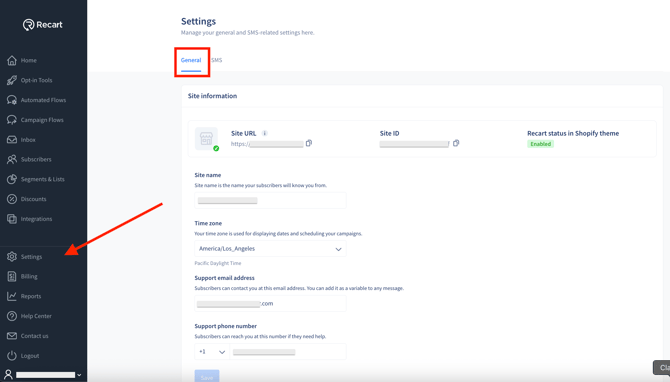This screenshot has width=670, height=382.
Task: Click the Billing receipt icon
Action: point(12,276)
